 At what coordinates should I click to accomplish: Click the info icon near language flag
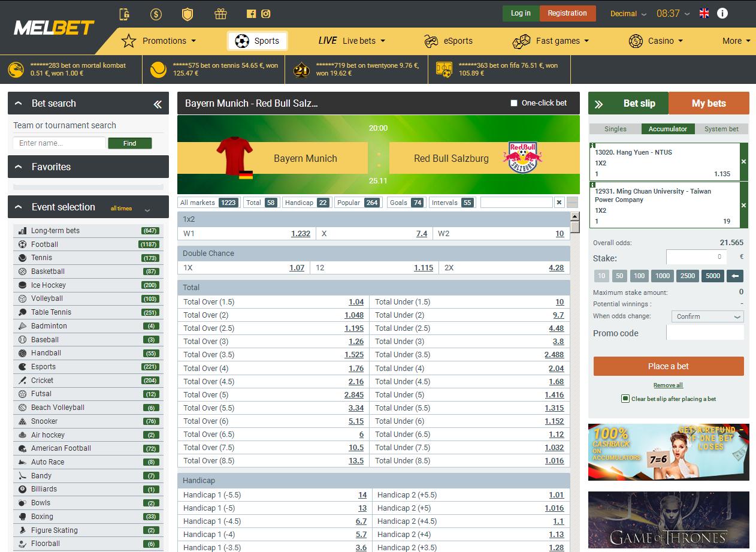[722, 13]
